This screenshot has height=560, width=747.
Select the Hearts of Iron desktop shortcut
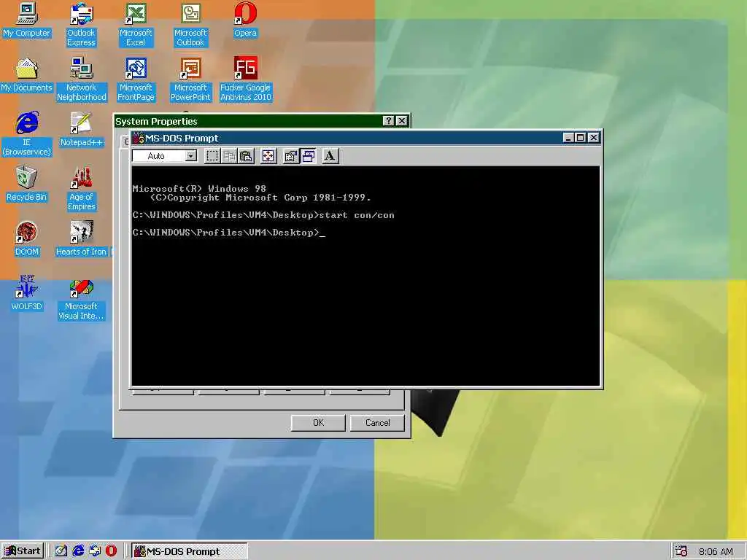click(82, 239)
